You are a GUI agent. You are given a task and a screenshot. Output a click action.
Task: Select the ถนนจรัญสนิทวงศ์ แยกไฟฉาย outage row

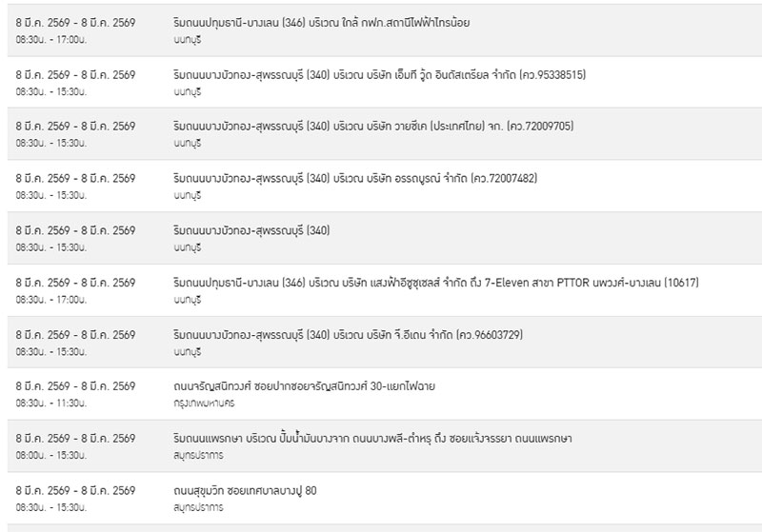click(307, 386)
